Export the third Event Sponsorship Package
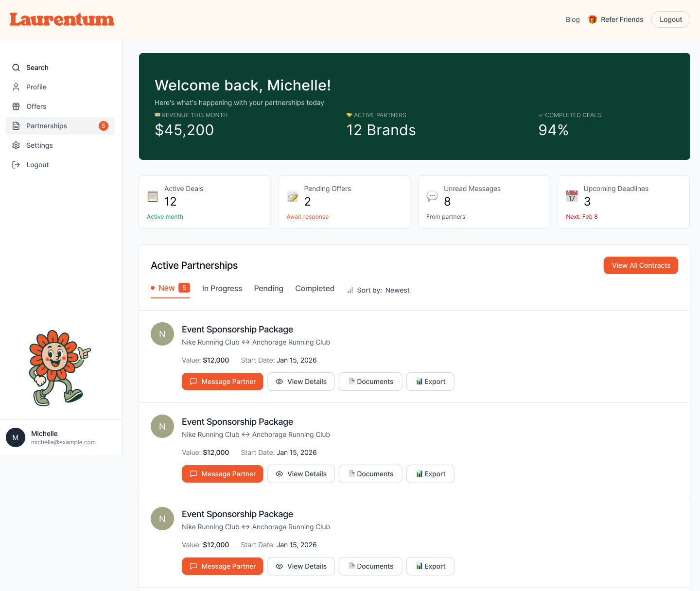The height and width of the screenshot is (591, 700). tap(430, 566)
